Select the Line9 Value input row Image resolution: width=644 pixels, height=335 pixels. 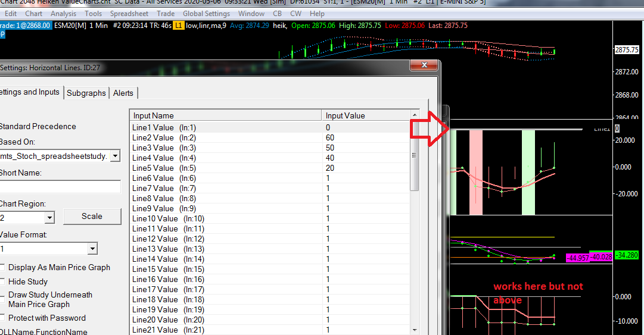tap(270, 208)
